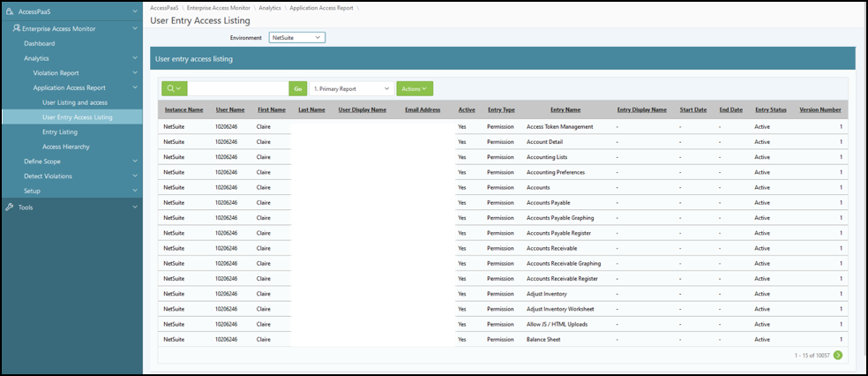Expand the Tools section chevron
The image size is (868, 376).
[x=135, y=207]
